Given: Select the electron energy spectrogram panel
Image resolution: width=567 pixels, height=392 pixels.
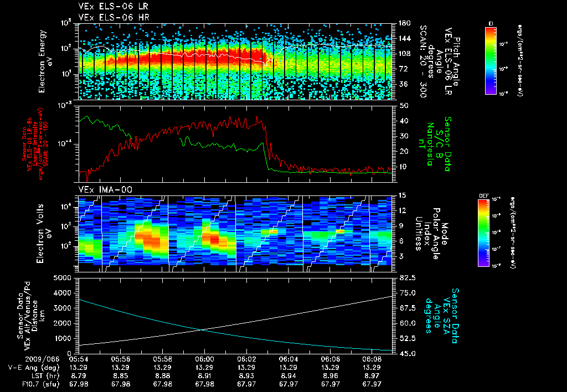Looking at the screenshot, I should pos(235,61).
